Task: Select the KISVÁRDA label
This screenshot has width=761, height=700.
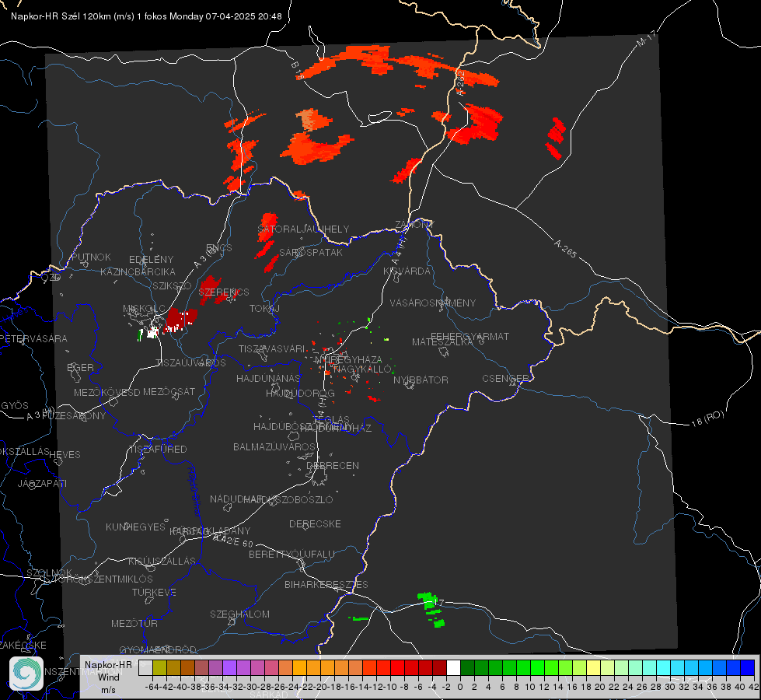Action: coord(407,271)
